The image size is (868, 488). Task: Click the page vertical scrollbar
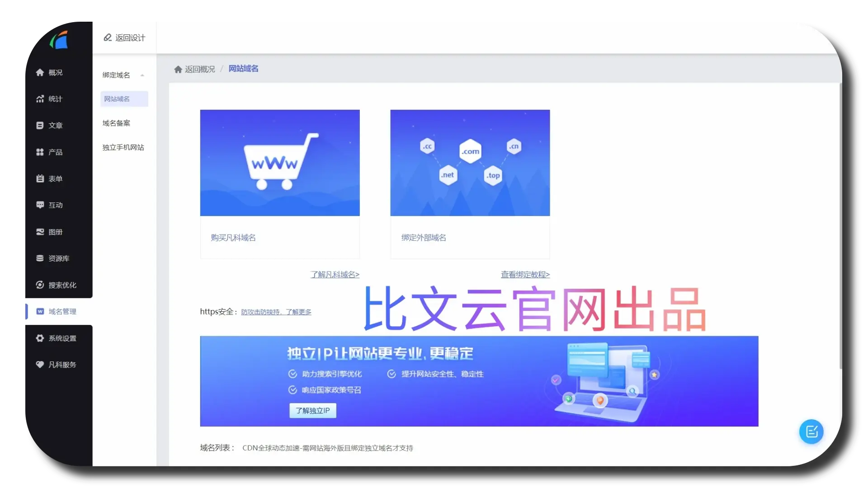click(x=840, y=226)
